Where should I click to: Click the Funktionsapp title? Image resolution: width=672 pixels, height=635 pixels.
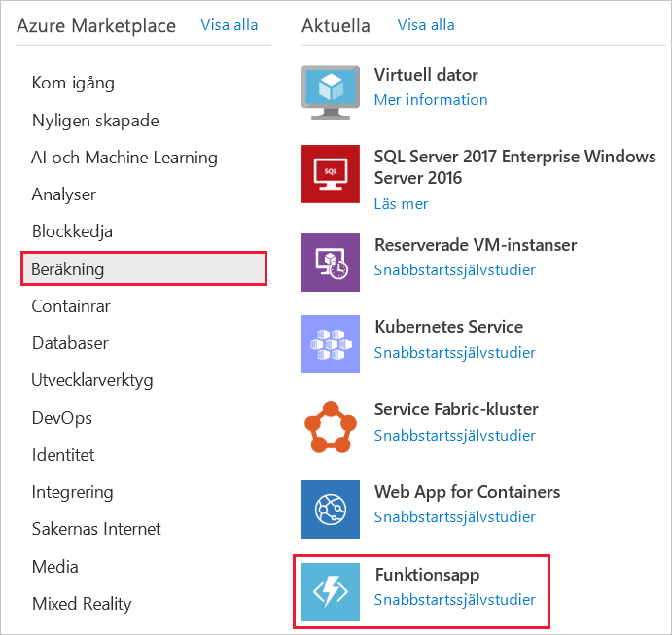pyautogui.click(x=427, y=575)
